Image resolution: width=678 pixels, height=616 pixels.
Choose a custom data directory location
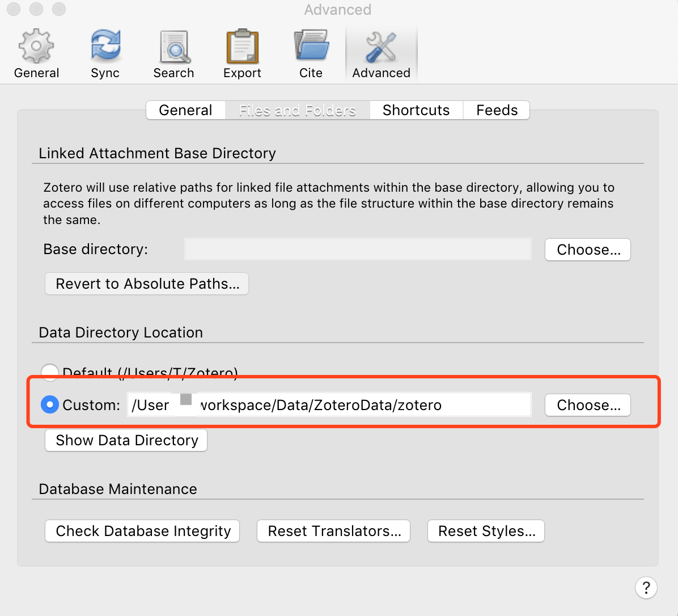[x=588, y=405]
